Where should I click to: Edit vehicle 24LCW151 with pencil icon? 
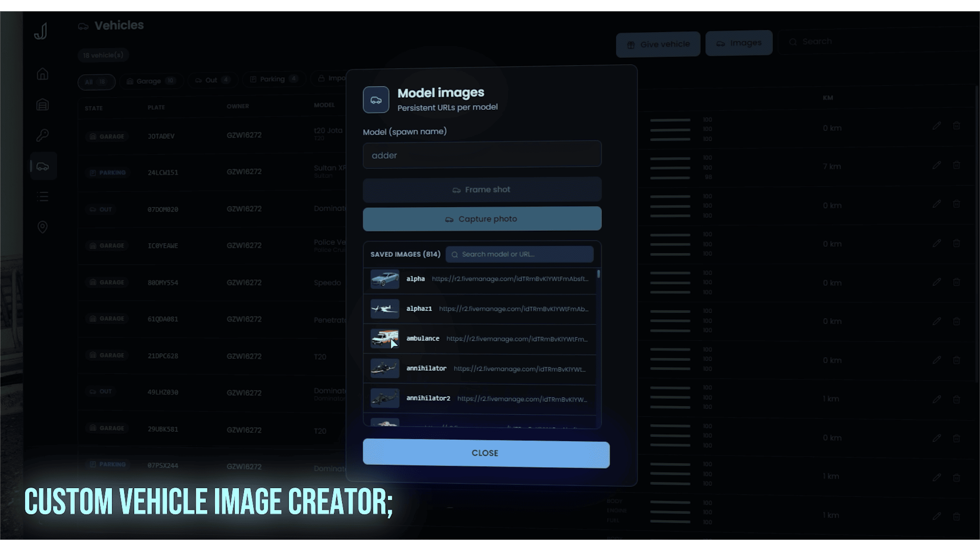click(937, 165)
